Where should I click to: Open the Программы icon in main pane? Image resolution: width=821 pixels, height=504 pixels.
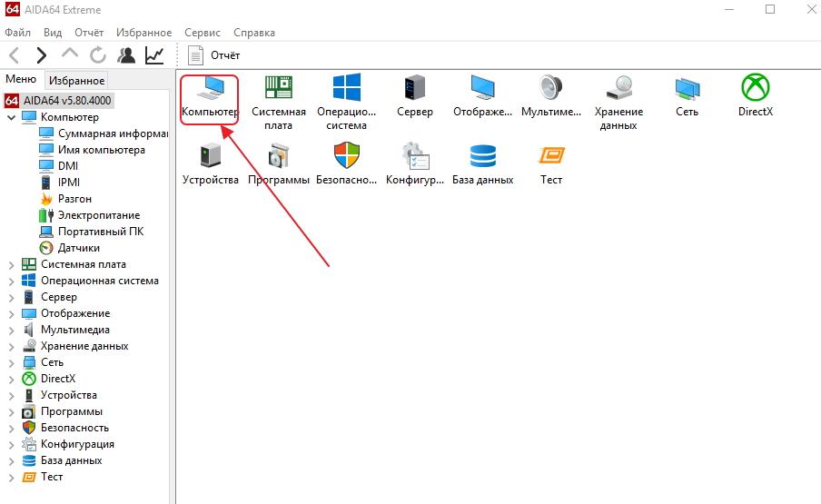(x=279, y=156)
